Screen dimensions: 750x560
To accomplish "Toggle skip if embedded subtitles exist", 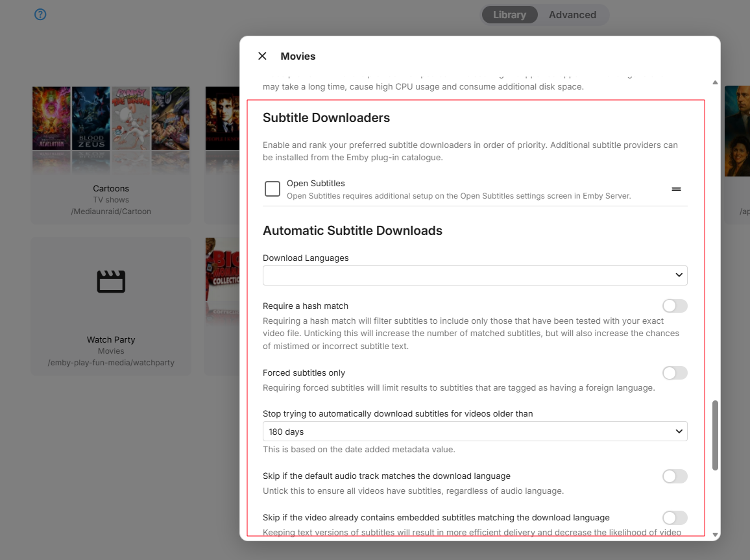I will coord(674,518).
